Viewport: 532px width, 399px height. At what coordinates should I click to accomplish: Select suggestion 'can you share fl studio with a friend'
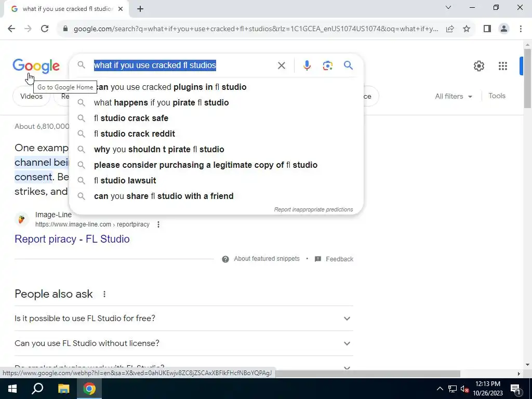(216, 196)
